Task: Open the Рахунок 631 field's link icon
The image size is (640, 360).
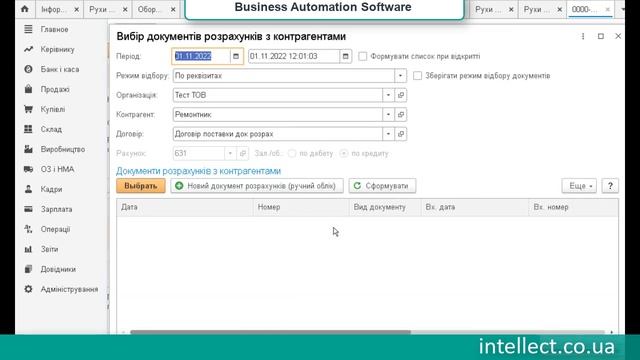Action: pyautogui.click(x=243, y=153)
